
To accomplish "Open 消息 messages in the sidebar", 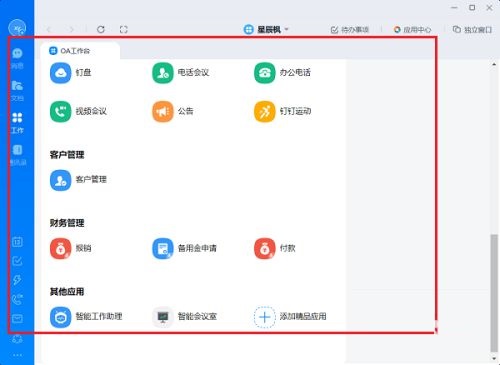I will 17,58.
